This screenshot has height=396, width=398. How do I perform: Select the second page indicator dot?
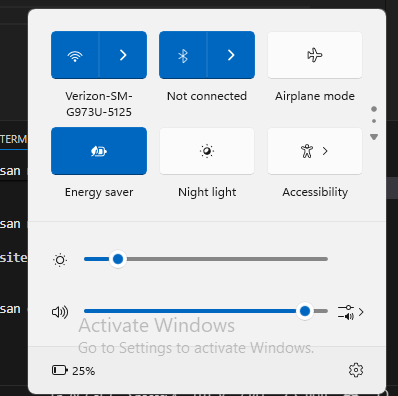click(374, 121)
